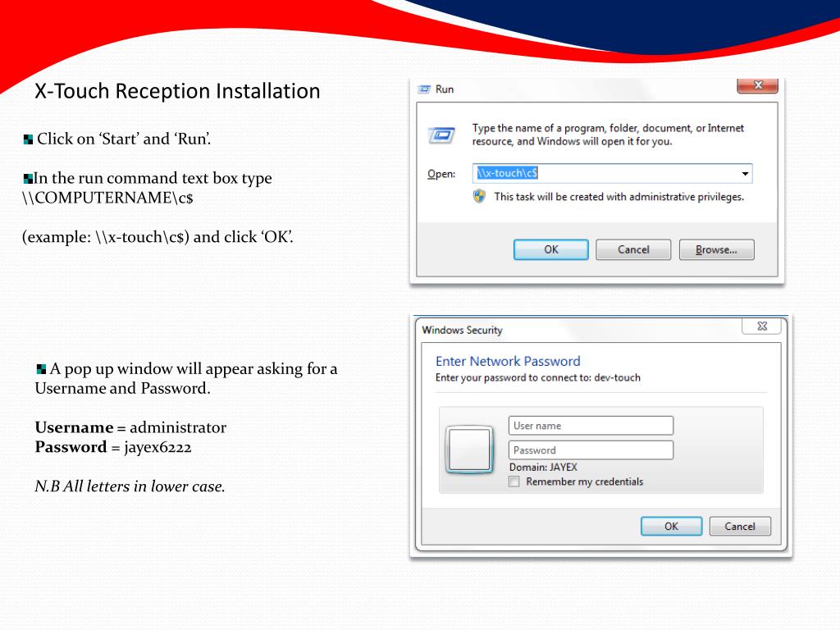This screenshot has height=630, width=840.
Task: Click the 'This task will be created with administrative privileges' text
Action: [x=619, y=197]
